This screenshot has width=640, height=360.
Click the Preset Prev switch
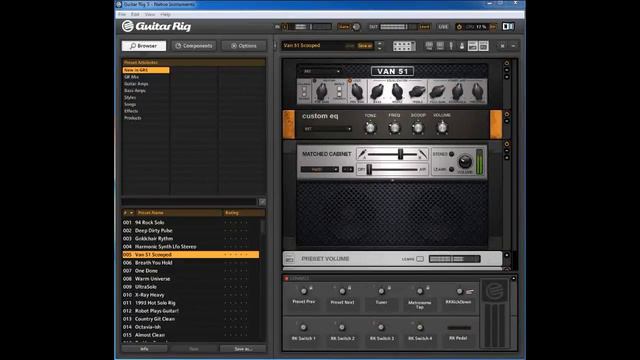[x=304, y=291]
